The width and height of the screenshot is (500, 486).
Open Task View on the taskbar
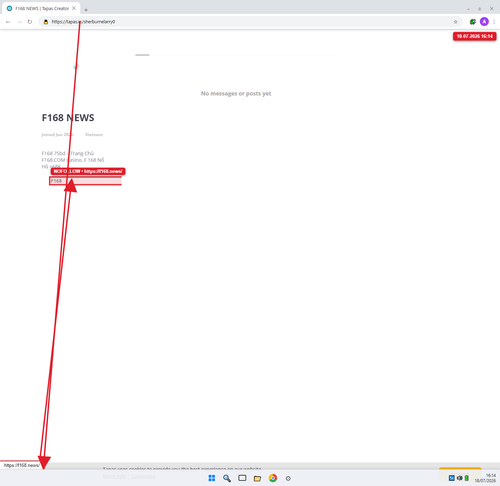click(242, 478)
